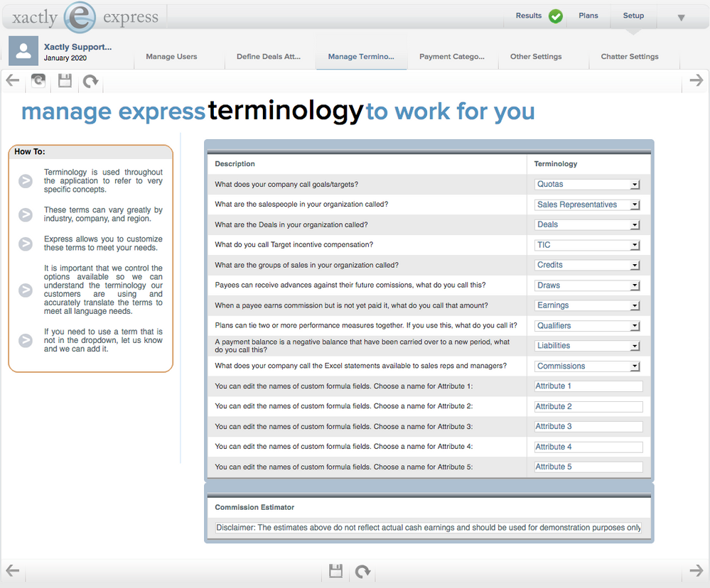Click the Attribute 1 name field
The image size is (710, 588).
pyautogui.click(x=588, y=386)
